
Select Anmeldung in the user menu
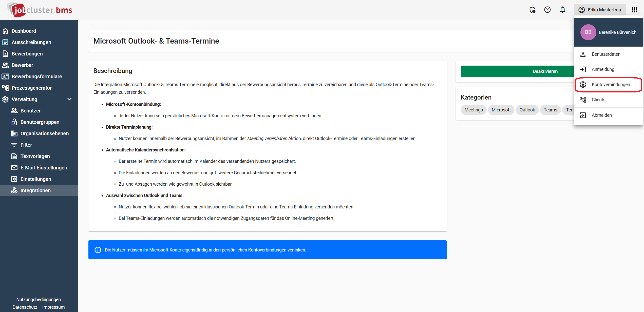[x=608, y=69]
